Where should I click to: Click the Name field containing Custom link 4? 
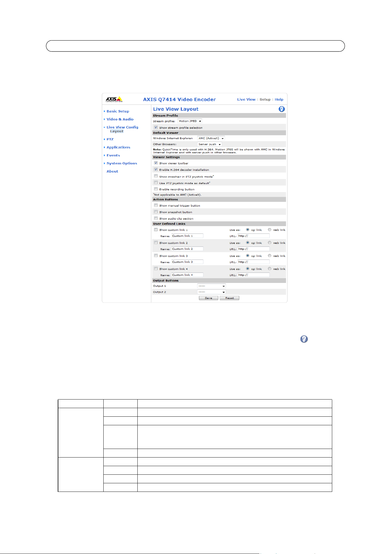coord(187,275)
